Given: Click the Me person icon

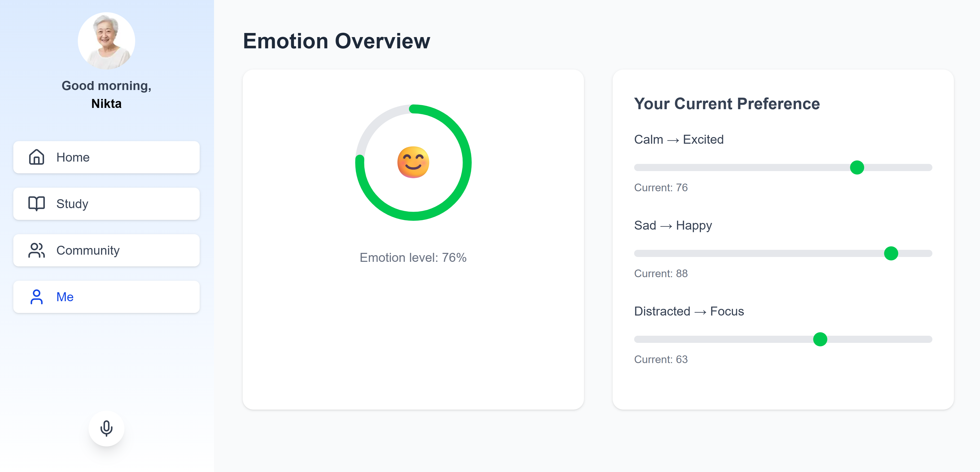Looking at the screenshot, I should (x=37, y=297).
